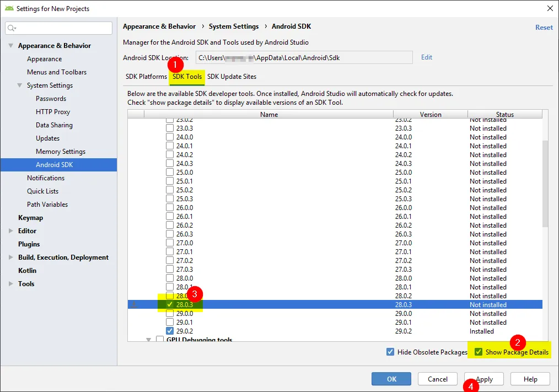
Task: Open the Appearance settings page
Action: coord(44,59)
